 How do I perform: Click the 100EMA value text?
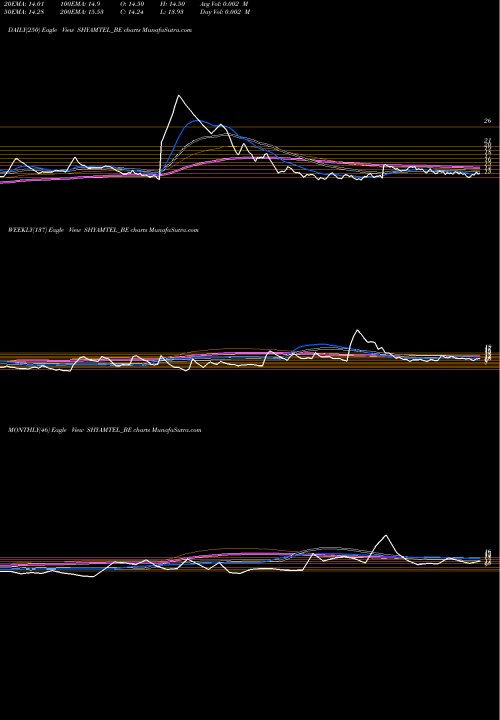tap(80, 4)
